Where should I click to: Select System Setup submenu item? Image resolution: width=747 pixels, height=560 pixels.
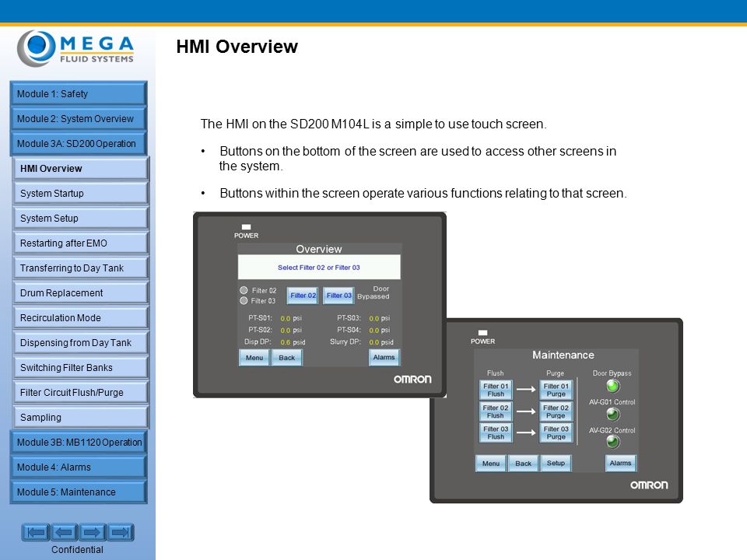point(80,218)
